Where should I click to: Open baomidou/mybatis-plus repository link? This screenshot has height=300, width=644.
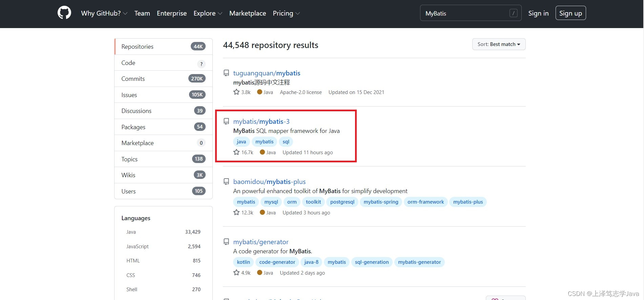pyautogui.click(x=269, y=182)
